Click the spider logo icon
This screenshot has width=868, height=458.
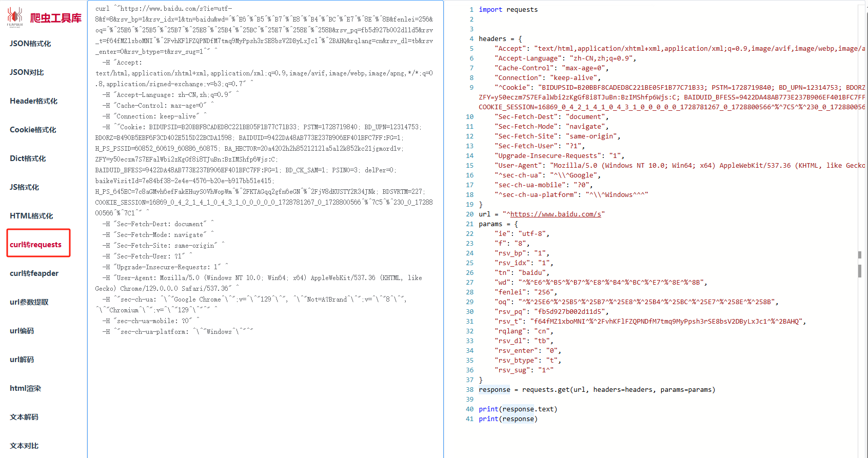coord(15,17)
